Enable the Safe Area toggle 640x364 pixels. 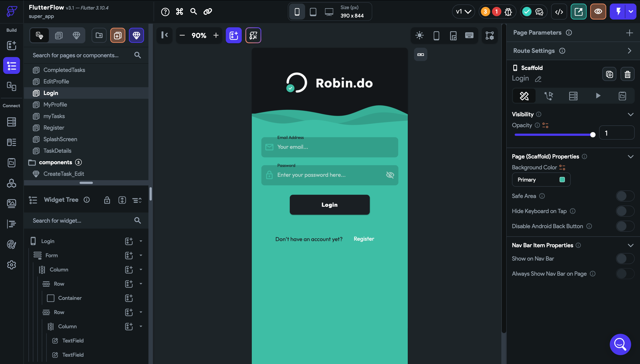tap(625, 196)
